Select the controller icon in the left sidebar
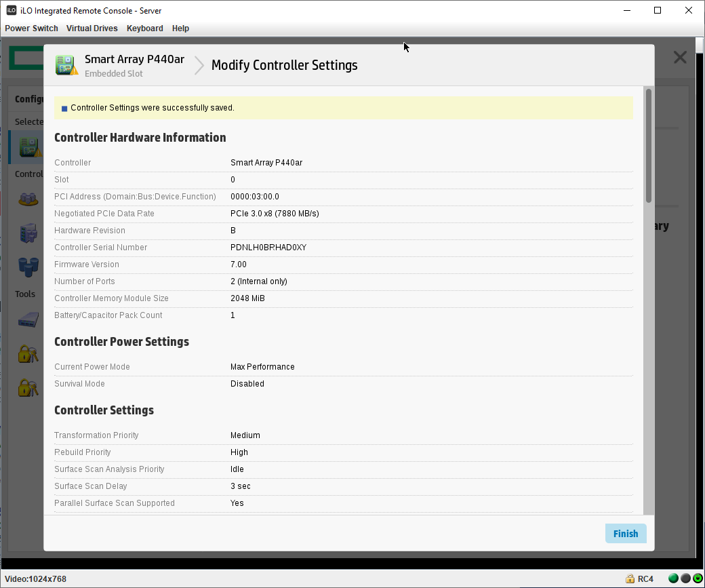The height and width of the screenshot is (588, 705). coord(30,147)
